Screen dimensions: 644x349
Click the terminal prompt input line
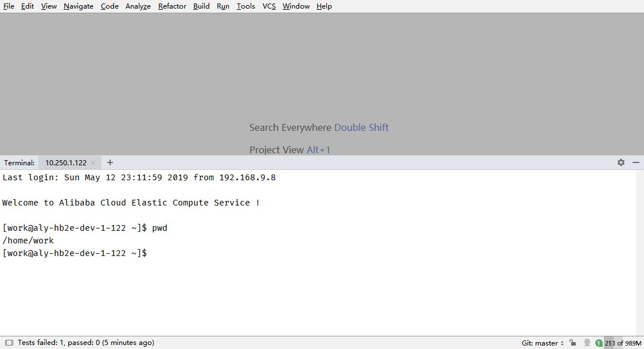pyautogui.click(x=229, y=253)
